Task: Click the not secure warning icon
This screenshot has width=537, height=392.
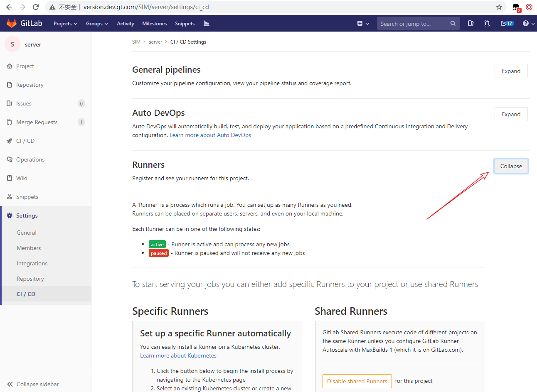Action: (x=52, y=7)
